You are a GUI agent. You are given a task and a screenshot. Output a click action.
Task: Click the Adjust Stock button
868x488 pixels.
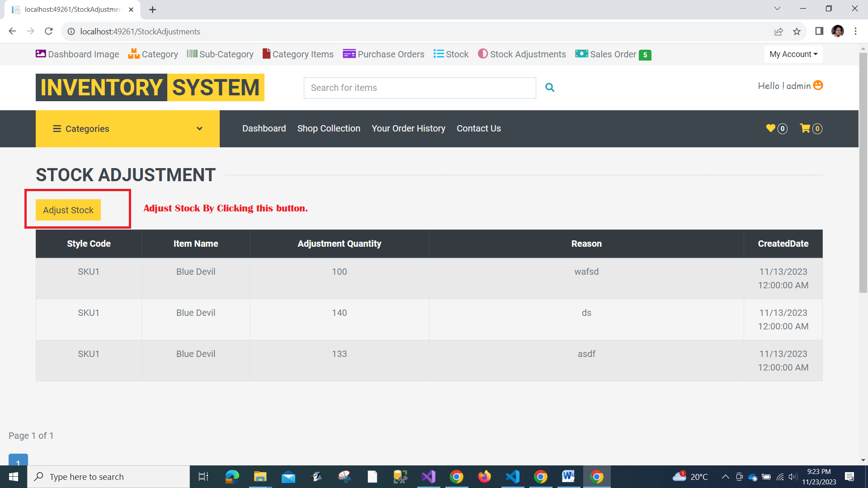point(68,210)
